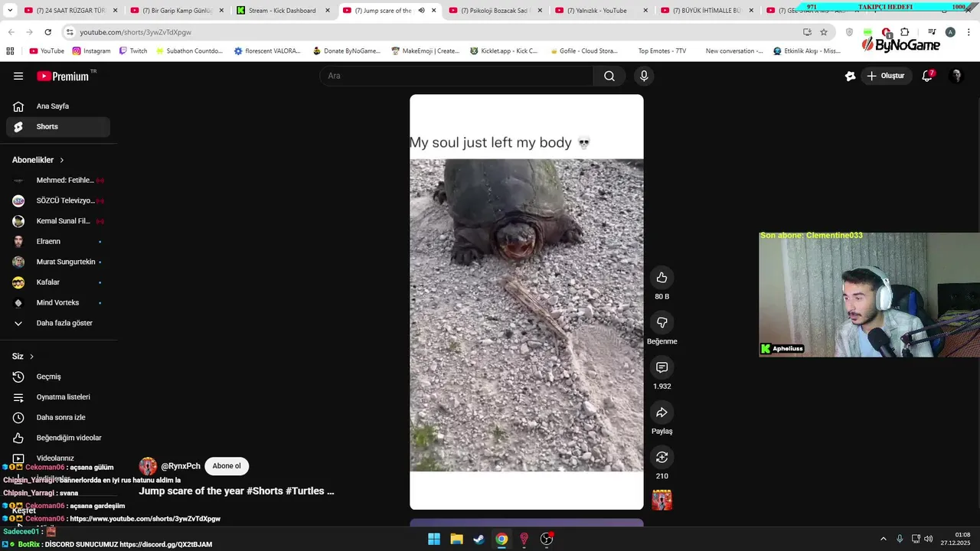
Task: Open Daha sonra izle list
Action: point(58,417)
